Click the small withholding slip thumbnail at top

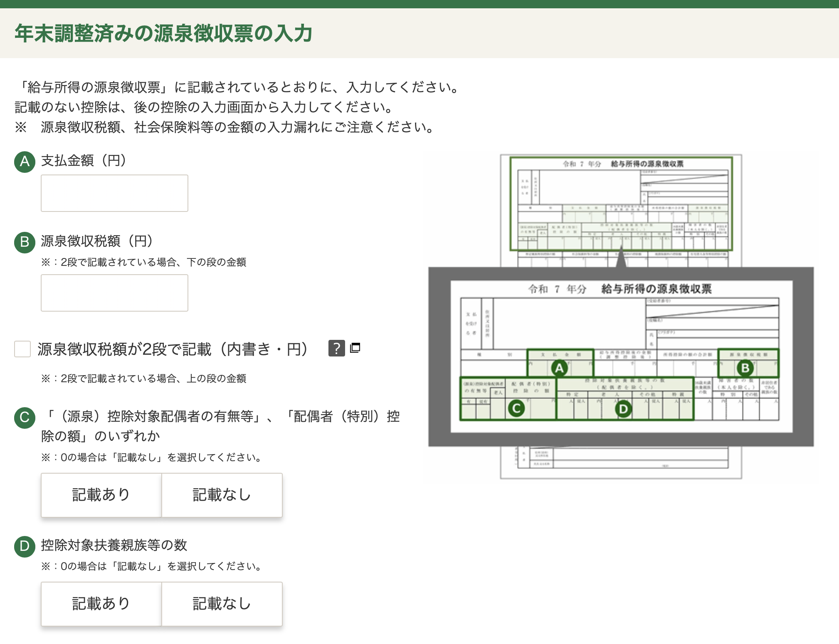point(621,204)
